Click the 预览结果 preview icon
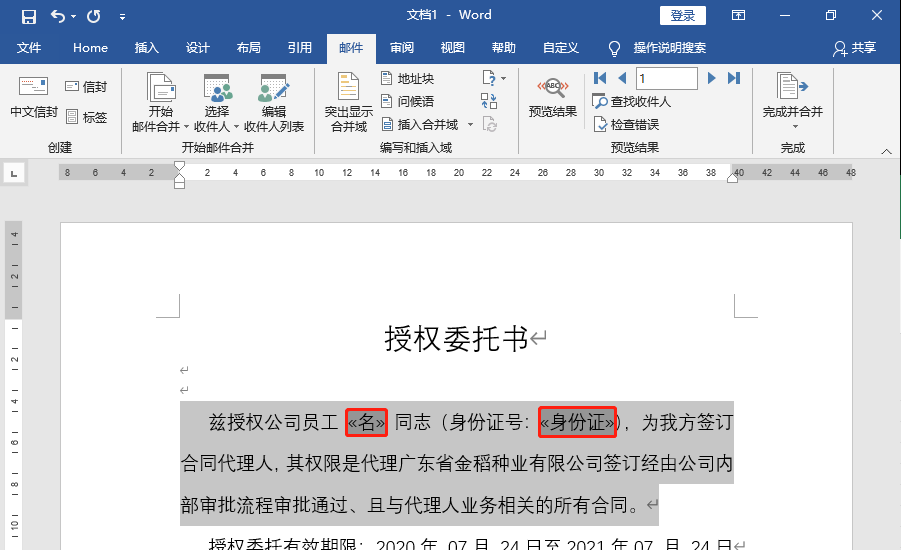901x550 pixels. tap(552, 87)
